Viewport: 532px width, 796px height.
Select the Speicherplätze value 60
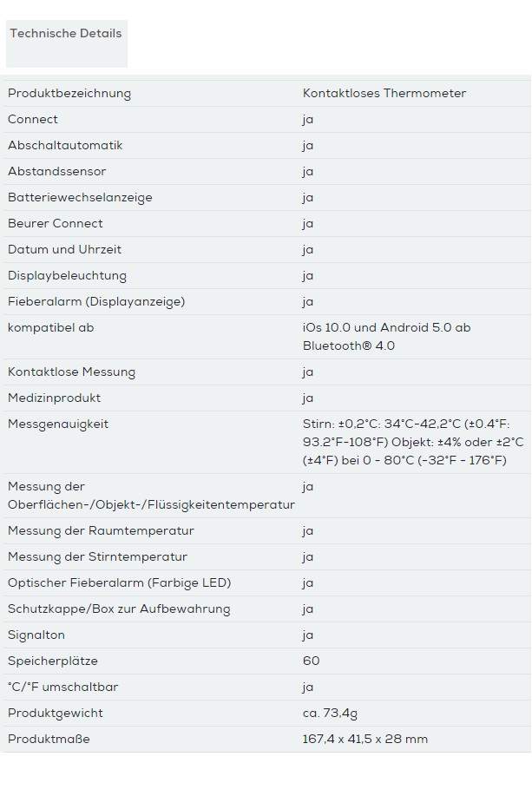click(312, 661)
